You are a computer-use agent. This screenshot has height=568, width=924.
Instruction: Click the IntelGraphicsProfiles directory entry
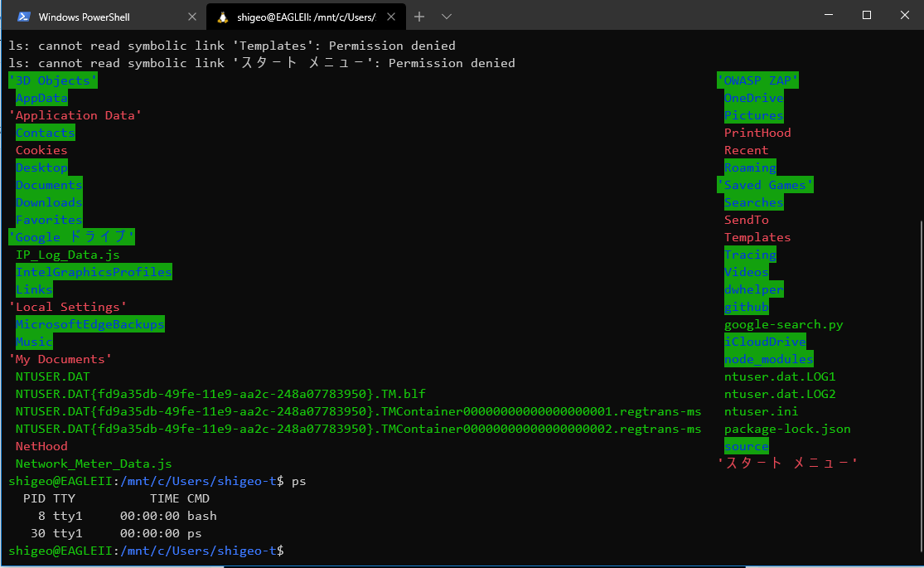coord(94,272)
